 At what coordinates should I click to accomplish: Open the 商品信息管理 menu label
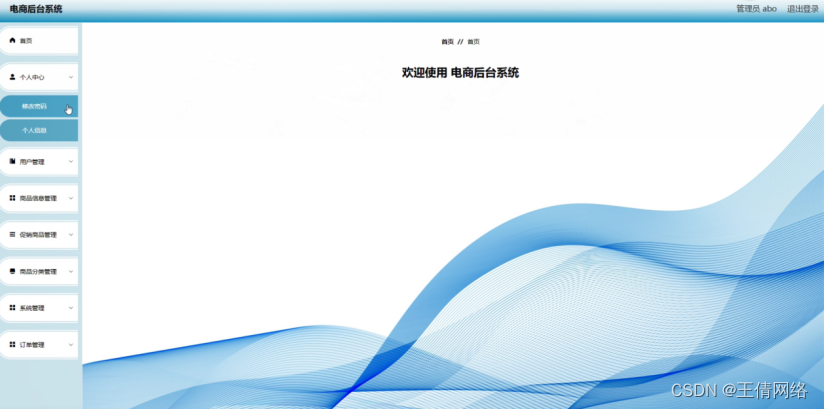pyautogui.click(x=38, y=198)
